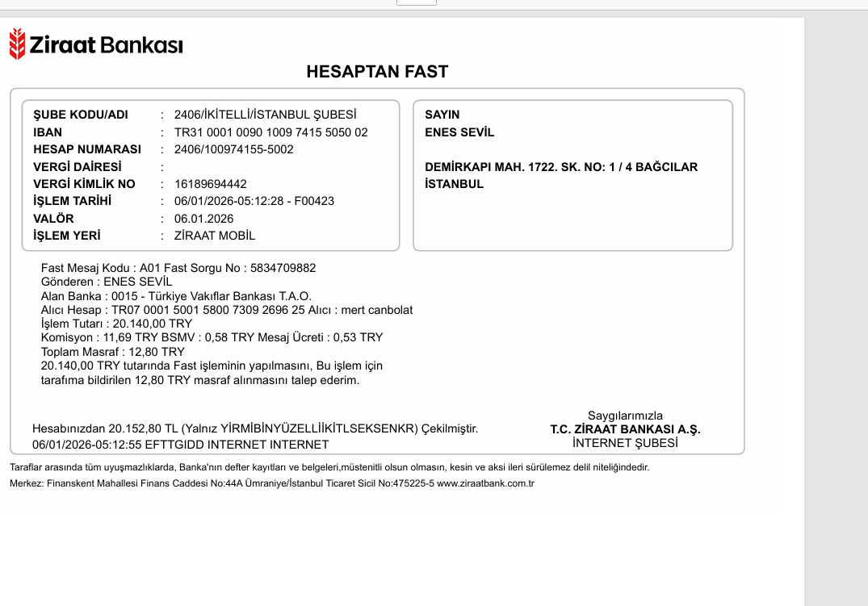Viewport: 868px width, 606px height.
Task: Click the Merkez: Finanskent Mahallesi footer line
Action: 272,483
